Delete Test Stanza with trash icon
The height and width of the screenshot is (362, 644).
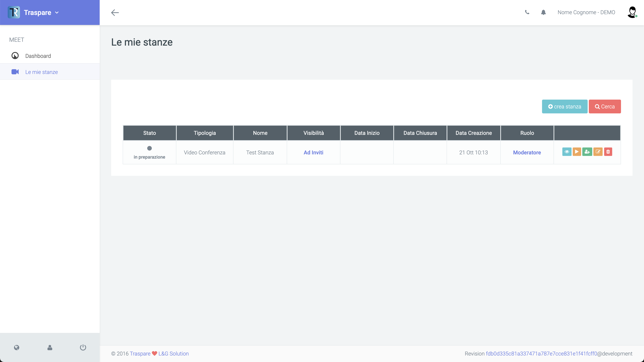pyautogui.click(x=608, y=152)
